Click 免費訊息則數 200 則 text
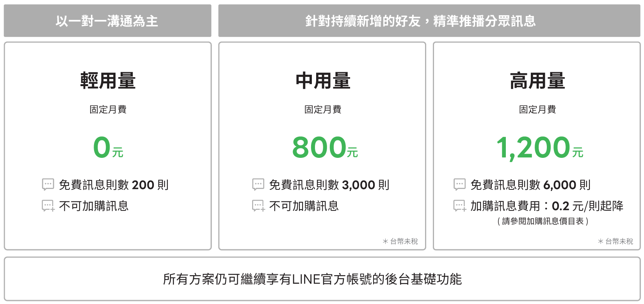This screenshot has width=644, height=304. (114, 185)
